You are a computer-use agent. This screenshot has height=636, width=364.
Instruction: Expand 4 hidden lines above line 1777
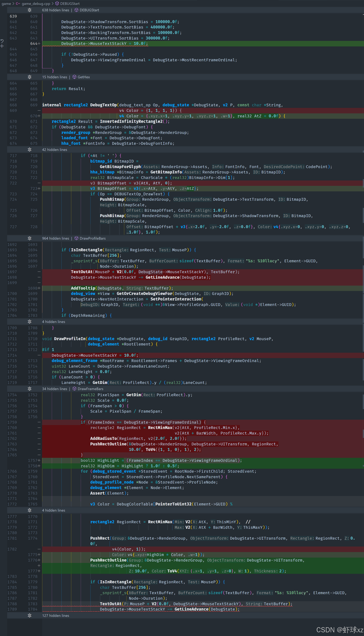click(30, 510)
